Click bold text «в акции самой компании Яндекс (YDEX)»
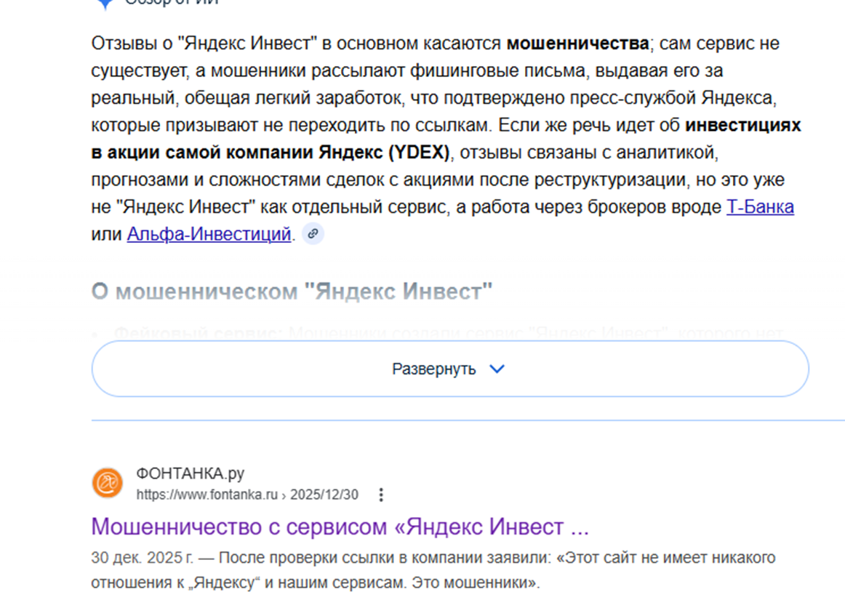845x616 pixels. tap(271, 153)
